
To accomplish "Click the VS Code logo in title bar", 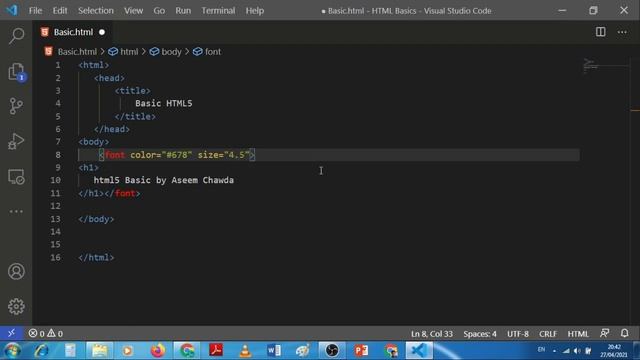I will [12, 10].
